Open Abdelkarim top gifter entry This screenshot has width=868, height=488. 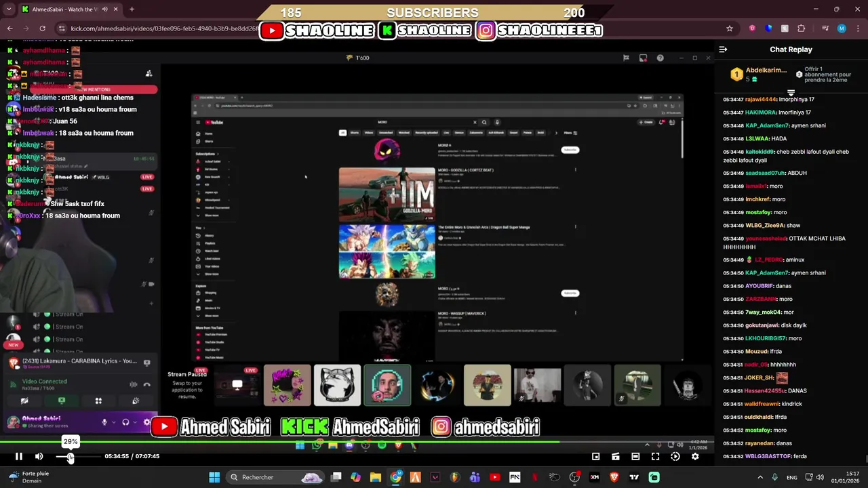759,75
